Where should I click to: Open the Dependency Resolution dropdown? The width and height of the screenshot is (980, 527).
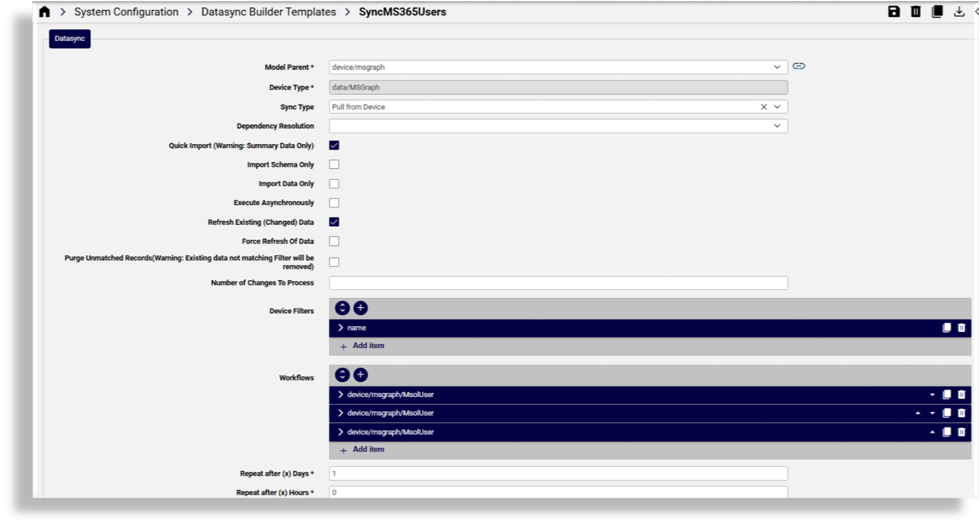click(777, 125)
